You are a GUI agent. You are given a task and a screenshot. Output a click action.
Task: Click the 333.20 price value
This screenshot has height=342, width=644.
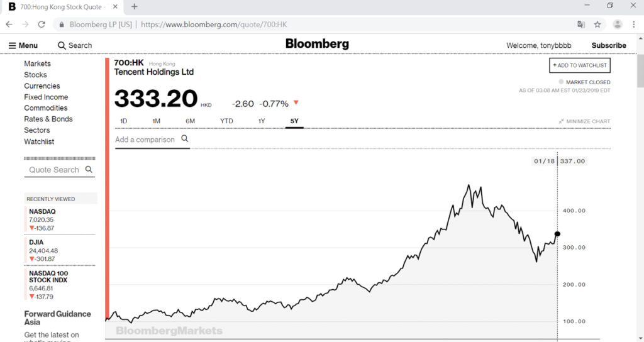[156, 99]
